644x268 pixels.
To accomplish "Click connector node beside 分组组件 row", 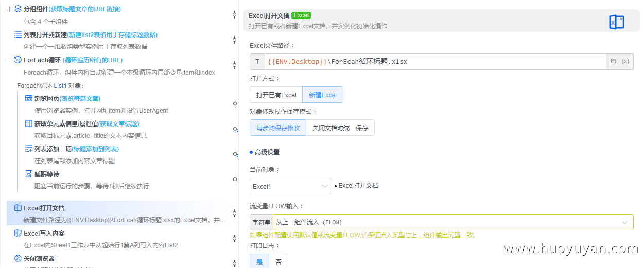I will pos(235,15).
